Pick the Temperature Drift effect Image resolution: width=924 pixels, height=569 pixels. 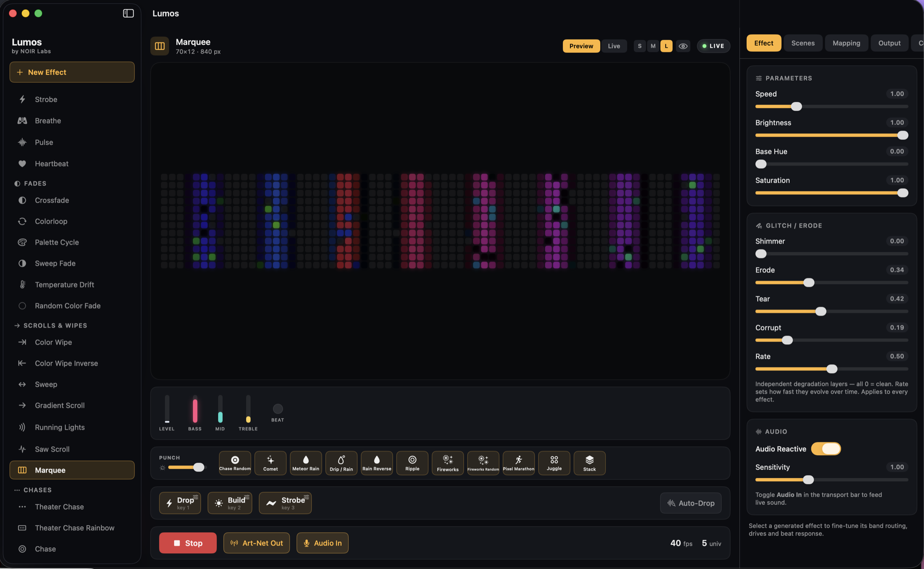[x=72, y=284]
